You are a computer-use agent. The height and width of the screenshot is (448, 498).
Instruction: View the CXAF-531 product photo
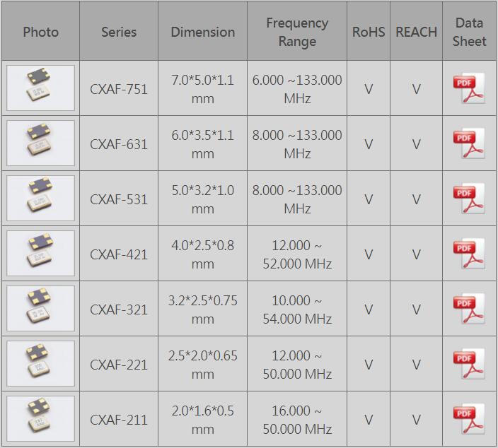pos(40,199)
